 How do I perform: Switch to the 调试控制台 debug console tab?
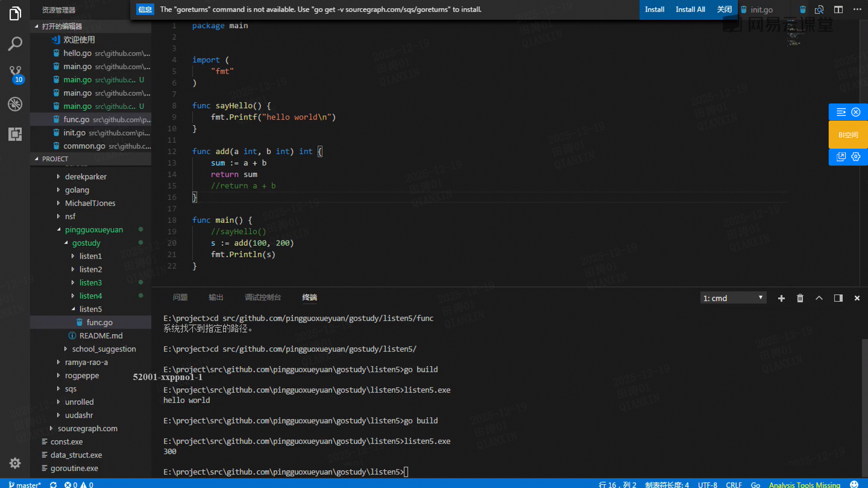[263, 297]
